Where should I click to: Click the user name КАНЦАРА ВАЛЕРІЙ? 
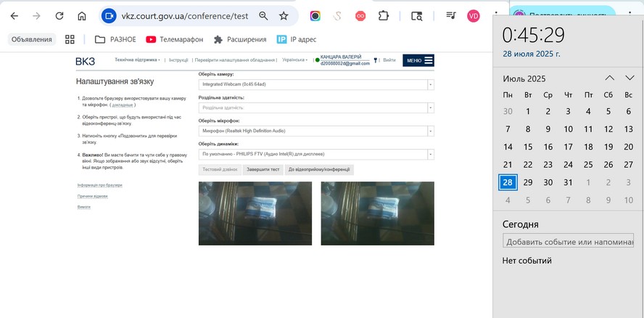point(340,57)
